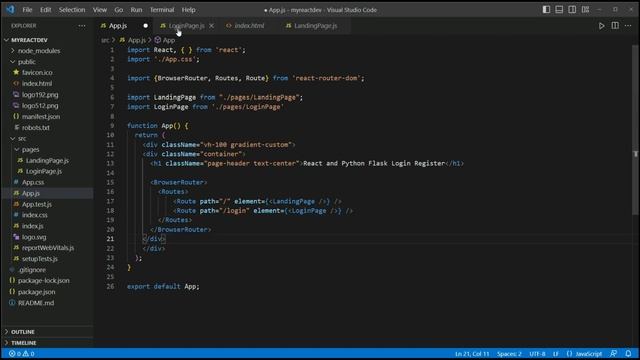Open package-lock.json file

click(x=43, y=281)
